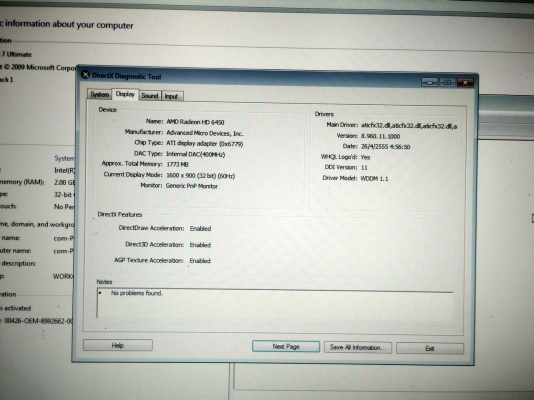Click the main driver aticfx32.dll value
Image resolution: width=534 pixels, height=400 pixels.
(409, 126)
